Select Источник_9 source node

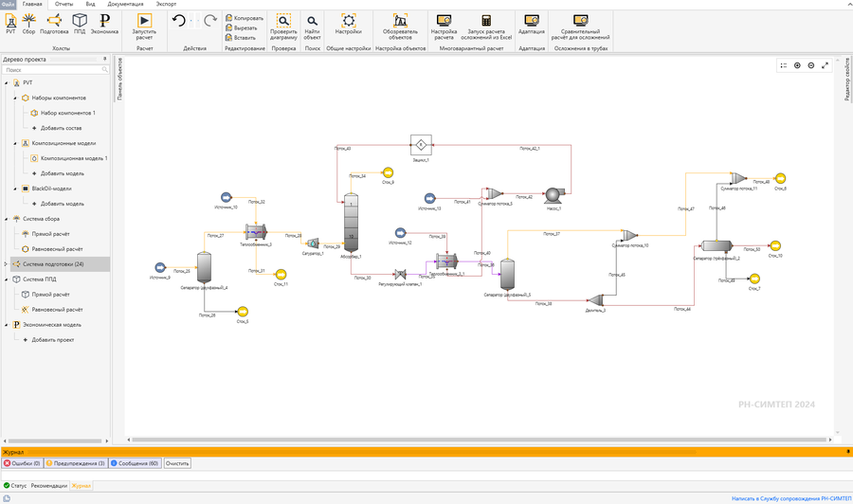[x=160, y=267]
